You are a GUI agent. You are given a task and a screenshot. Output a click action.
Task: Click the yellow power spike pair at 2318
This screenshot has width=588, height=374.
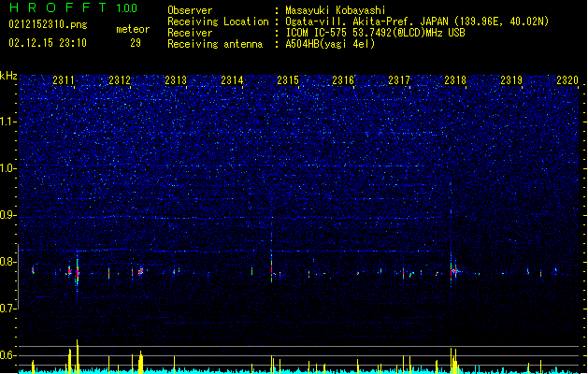coord(453,360)
